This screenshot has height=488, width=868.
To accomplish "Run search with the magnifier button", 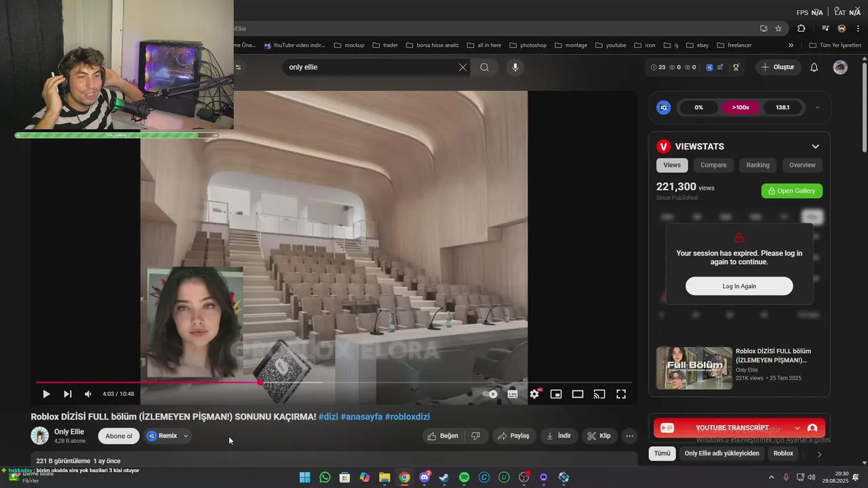I will [484, 67].
